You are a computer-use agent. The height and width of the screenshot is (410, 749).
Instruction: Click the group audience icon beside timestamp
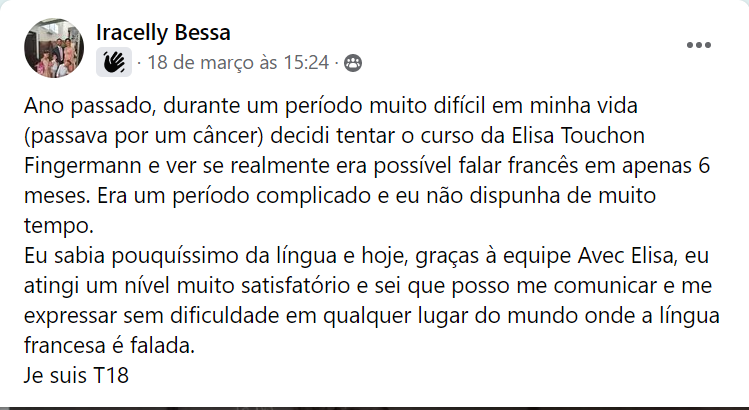pyautogui.click(x=353, y=63)
